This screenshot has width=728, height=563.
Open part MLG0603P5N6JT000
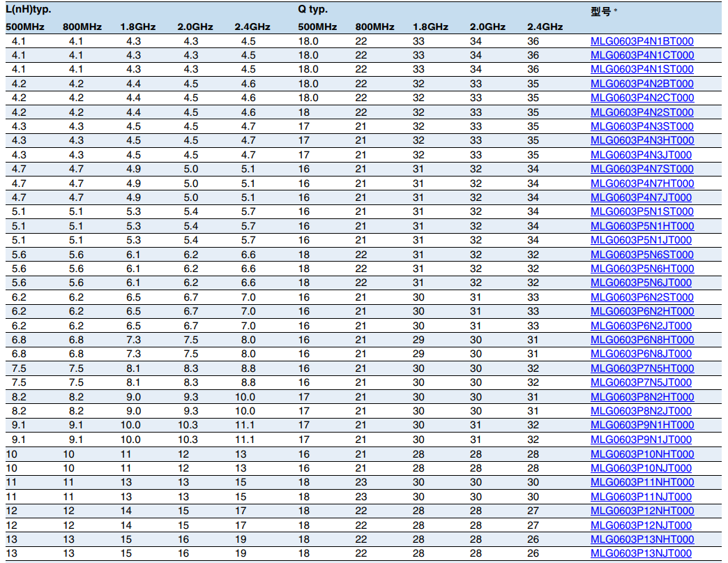pyautogui.click(x=641, y=283)
